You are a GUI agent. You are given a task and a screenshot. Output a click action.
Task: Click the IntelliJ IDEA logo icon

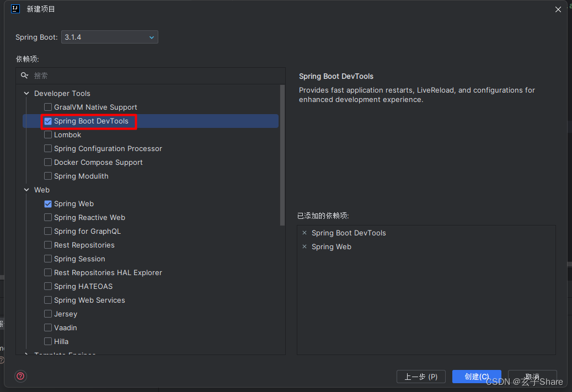pyautogui.click(x=15, y=9)
